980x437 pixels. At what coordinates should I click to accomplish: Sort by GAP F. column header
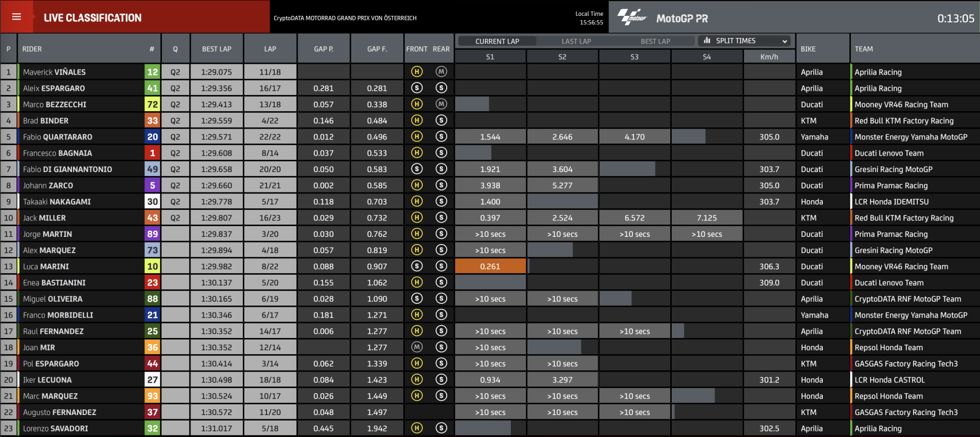(x=377, y=49)
